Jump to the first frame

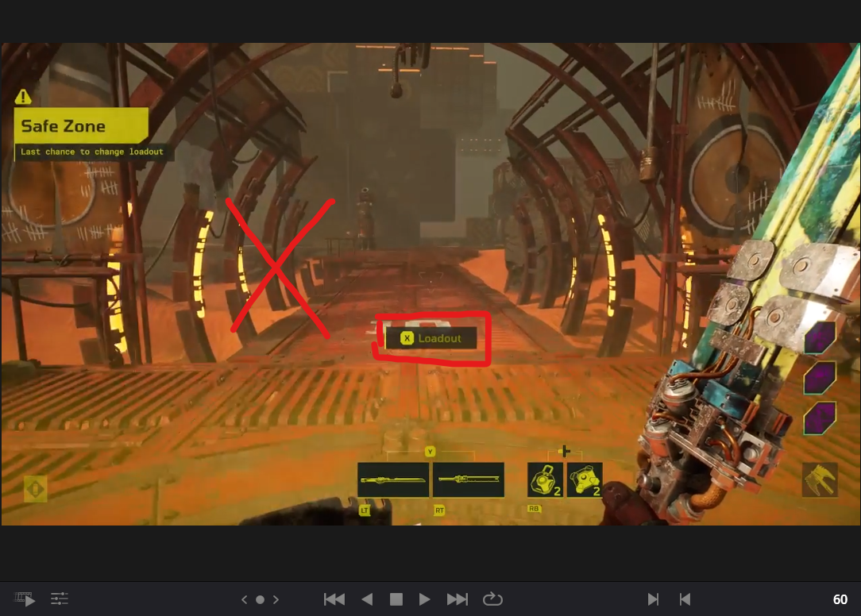coord(334,599)
